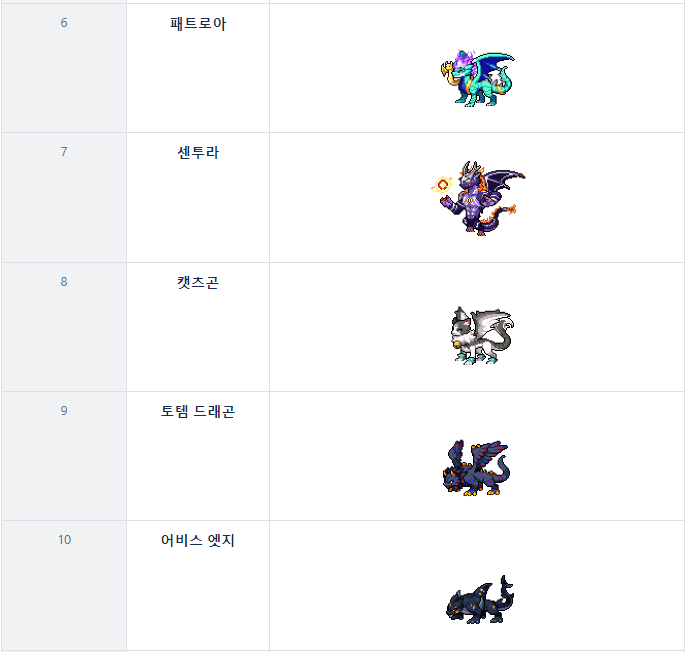Click the 캣츠곤 name text

198,282
